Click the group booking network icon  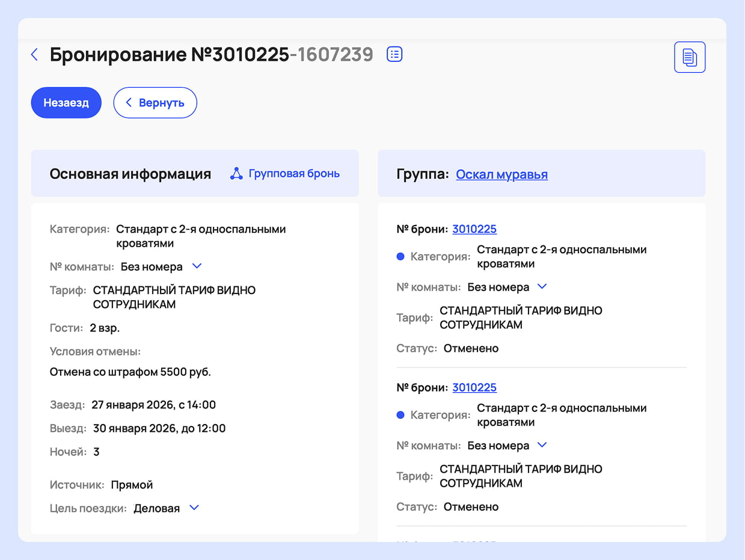(x=237, y=174)
